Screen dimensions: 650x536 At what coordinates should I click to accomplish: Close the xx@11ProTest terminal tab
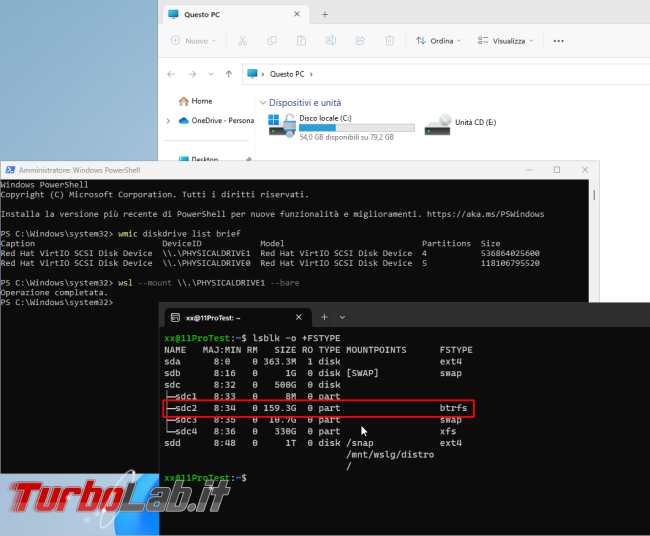click(299, 317)
